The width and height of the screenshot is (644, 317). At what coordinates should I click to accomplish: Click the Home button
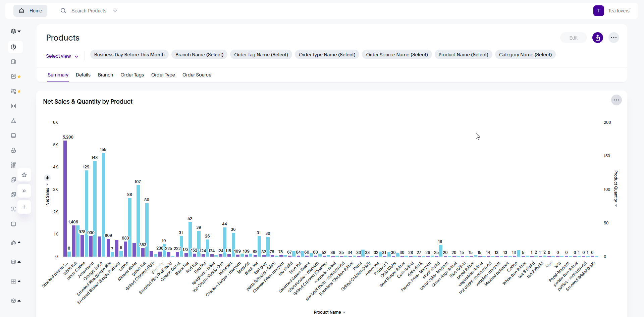coord(30,10)
